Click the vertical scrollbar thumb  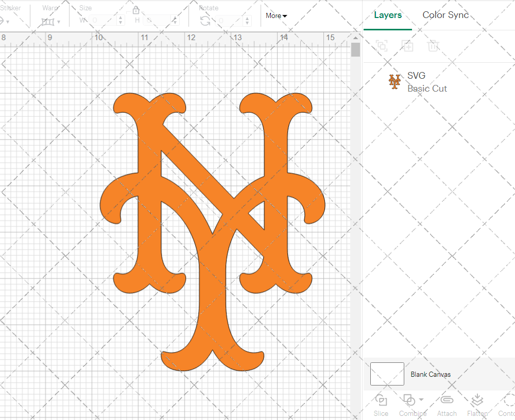click(355, 50)
